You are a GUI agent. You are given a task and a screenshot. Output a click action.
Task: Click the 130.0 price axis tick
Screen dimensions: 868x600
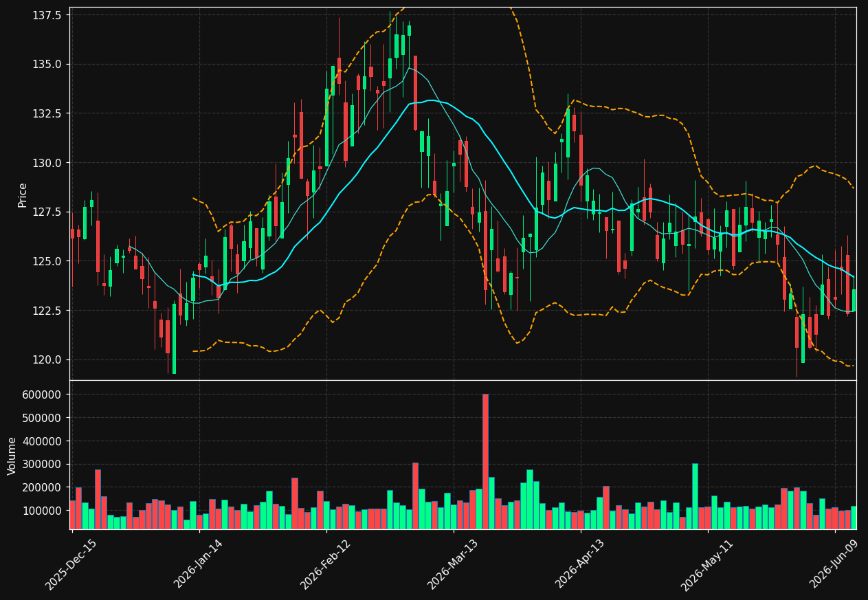(x=46, y=163)
